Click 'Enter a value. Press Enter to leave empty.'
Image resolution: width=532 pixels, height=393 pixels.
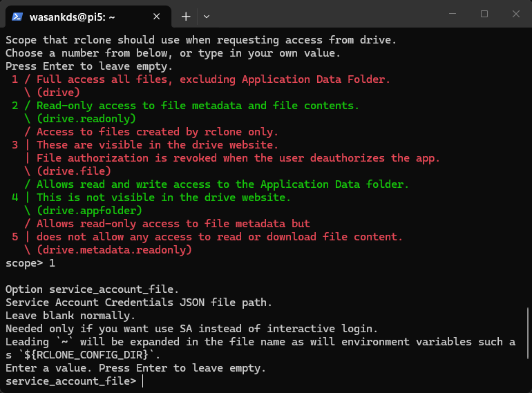[135, 369]
